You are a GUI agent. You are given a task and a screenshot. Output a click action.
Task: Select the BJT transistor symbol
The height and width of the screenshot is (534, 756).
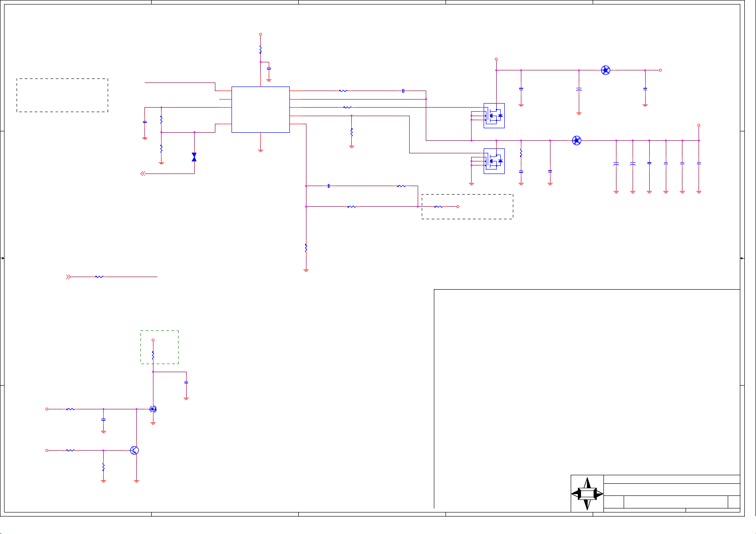[x=134, y=450]
